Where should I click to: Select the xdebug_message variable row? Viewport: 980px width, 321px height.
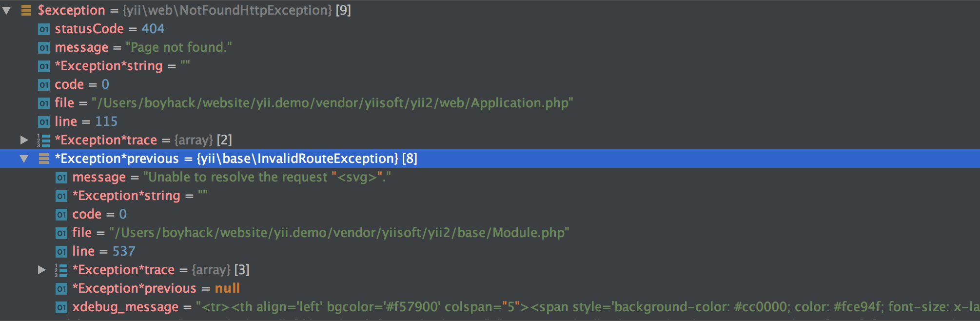pyautogui.click(x=490, y=307)
